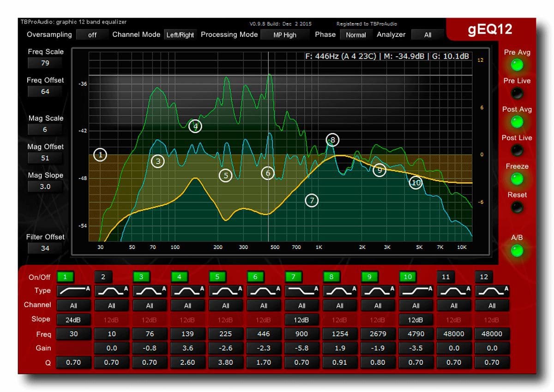Open band 8 filter type selector
Image resolution: width=554 pixels, height=392 pixels.
click(x=340, y=291)
